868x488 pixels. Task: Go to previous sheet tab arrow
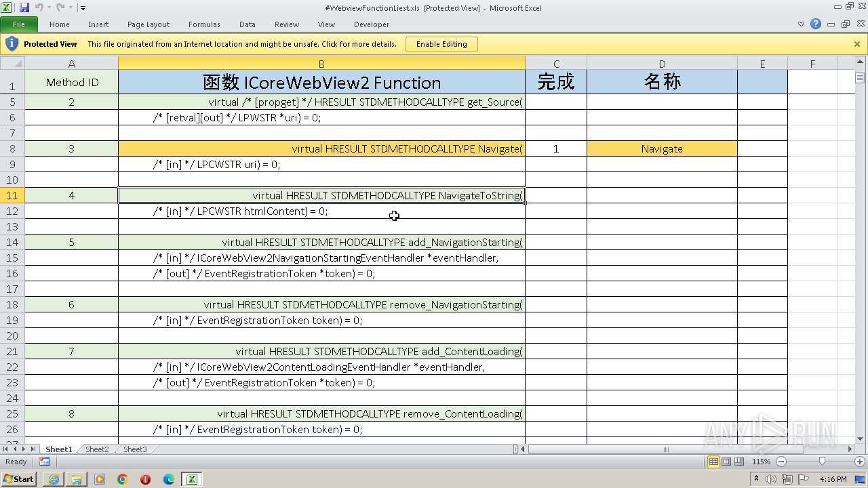coord(15,449)
